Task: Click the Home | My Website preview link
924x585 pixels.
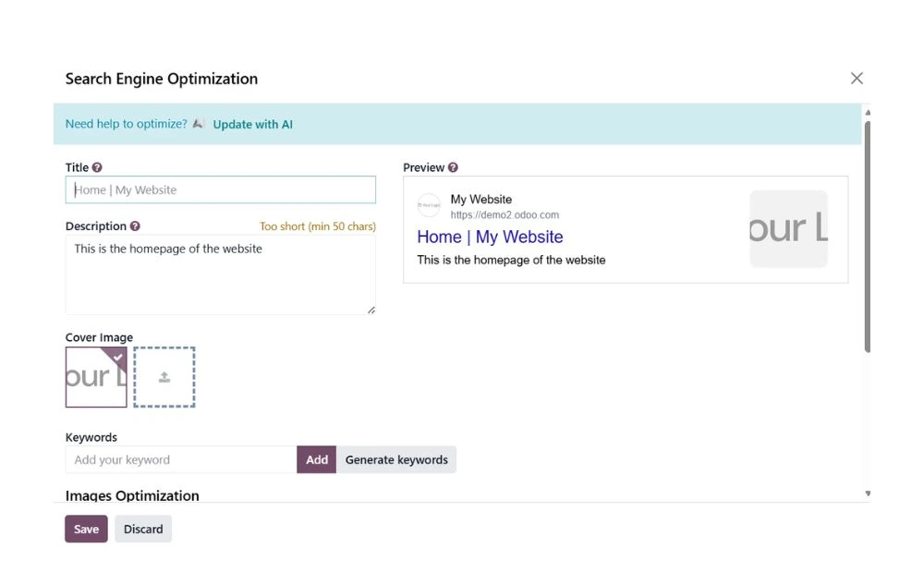Action: (490, 237)
